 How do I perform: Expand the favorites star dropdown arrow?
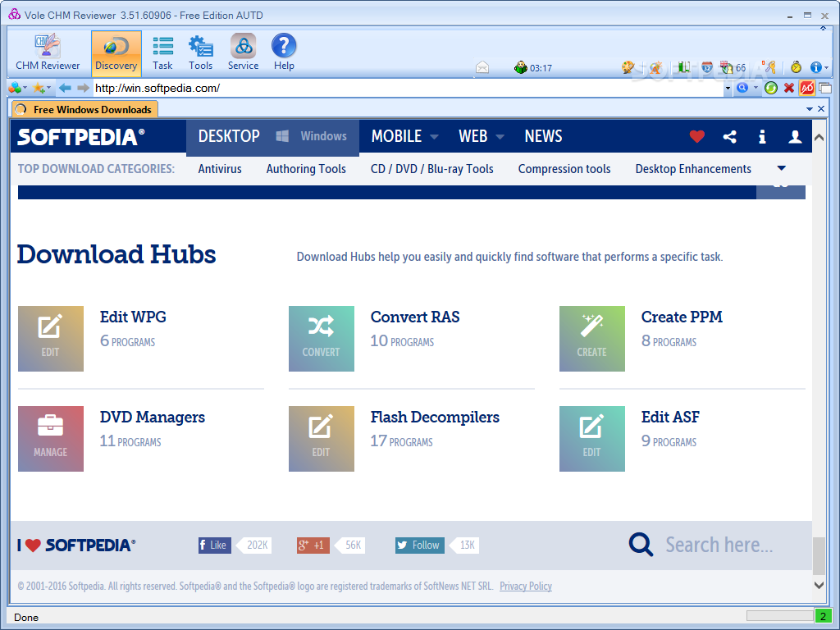(x=48, y=88)
